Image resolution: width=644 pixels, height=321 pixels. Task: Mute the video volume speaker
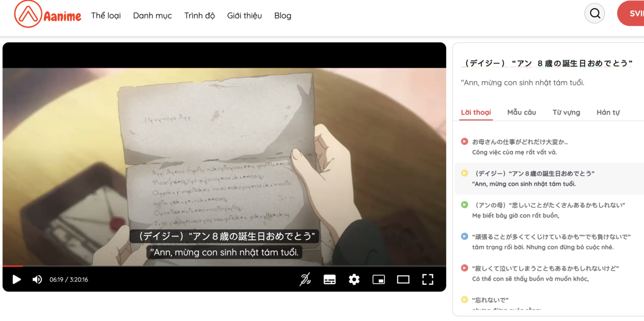(37, 279)
